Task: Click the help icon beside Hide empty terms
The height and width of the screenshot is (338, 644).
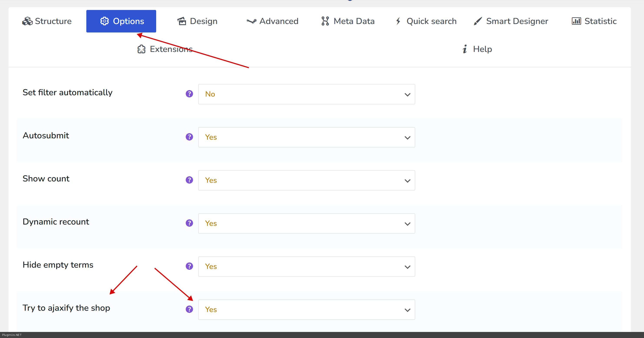Action: click(x=189, y=266)
